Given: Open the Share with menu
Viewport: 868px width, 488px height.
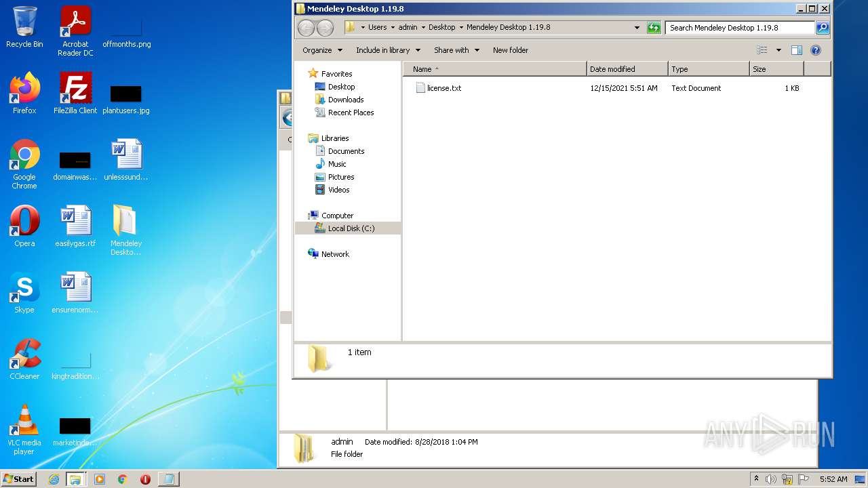Looking at the screenshot, I should click(x=456, y=50).
